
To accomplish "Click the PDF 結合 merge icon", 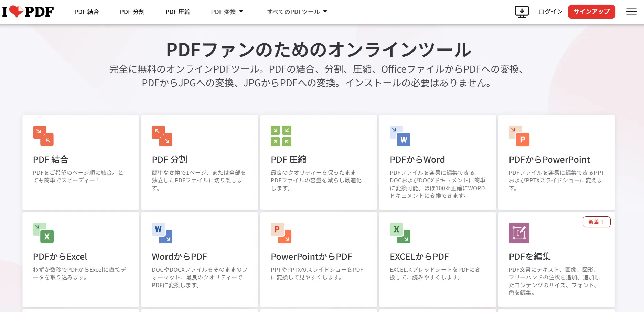I will [x=43, y=136].
